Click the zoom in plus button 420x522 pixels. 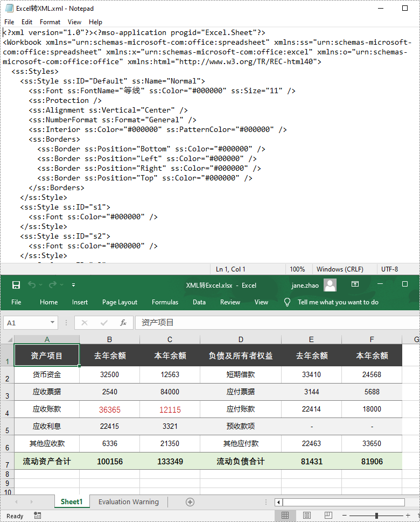pyautogui.click(x=408, y=516)
